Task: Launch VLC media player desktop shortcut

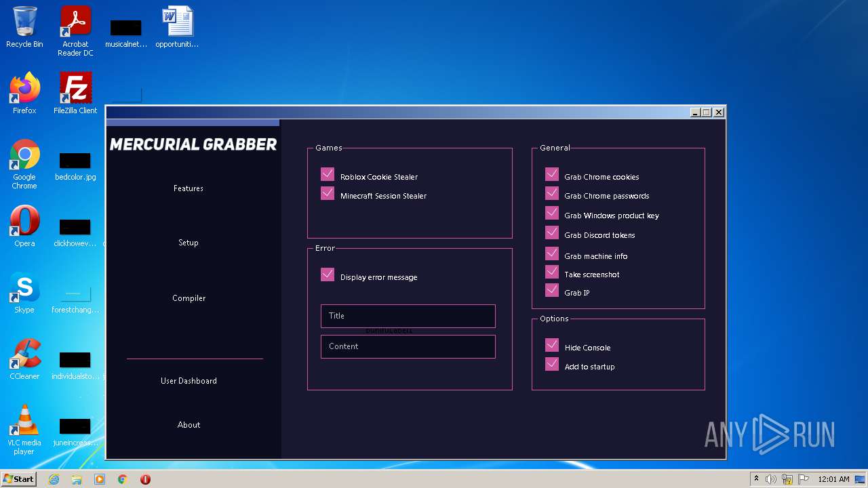Action: click(x=24, y=430)
